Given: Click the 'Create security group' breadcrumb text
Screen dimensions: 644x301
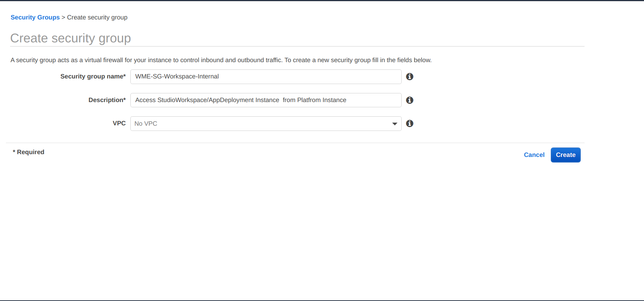Looking at the screenshot, I should point(97,17).
